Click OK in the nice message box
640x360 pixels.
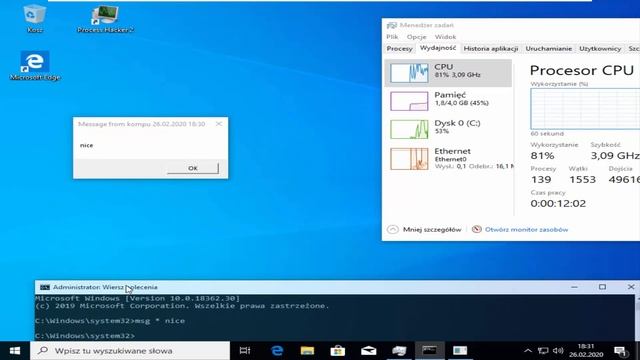click(x=193, y=168)
